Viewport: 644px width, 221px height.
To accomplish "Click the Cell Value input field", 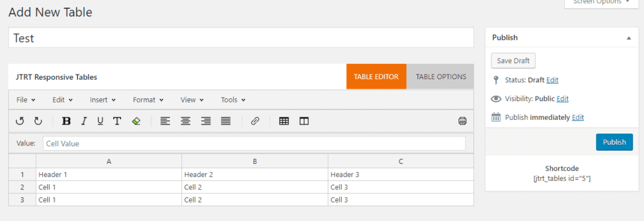I will 254,144.
